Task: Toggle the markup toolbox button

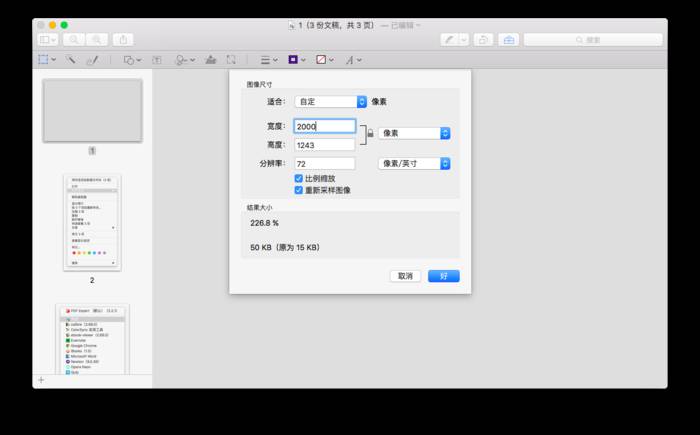Action: click(x=508, y=40)
